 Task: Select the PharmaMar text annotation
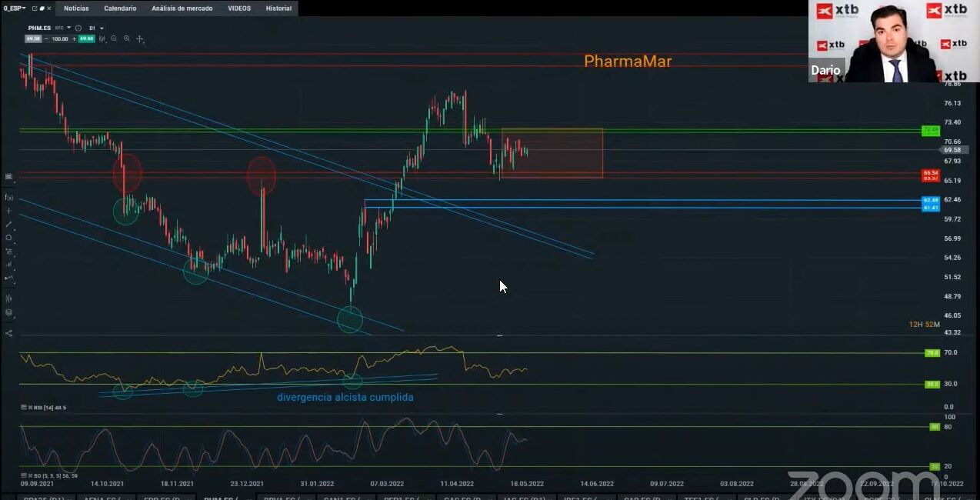pyautogui.click(x=628, y=61)
